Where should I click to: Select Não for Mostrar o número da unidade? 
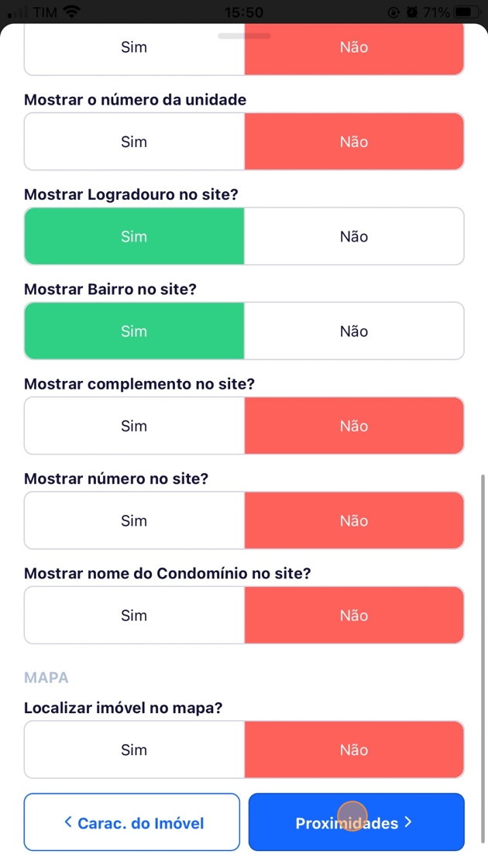354,142
